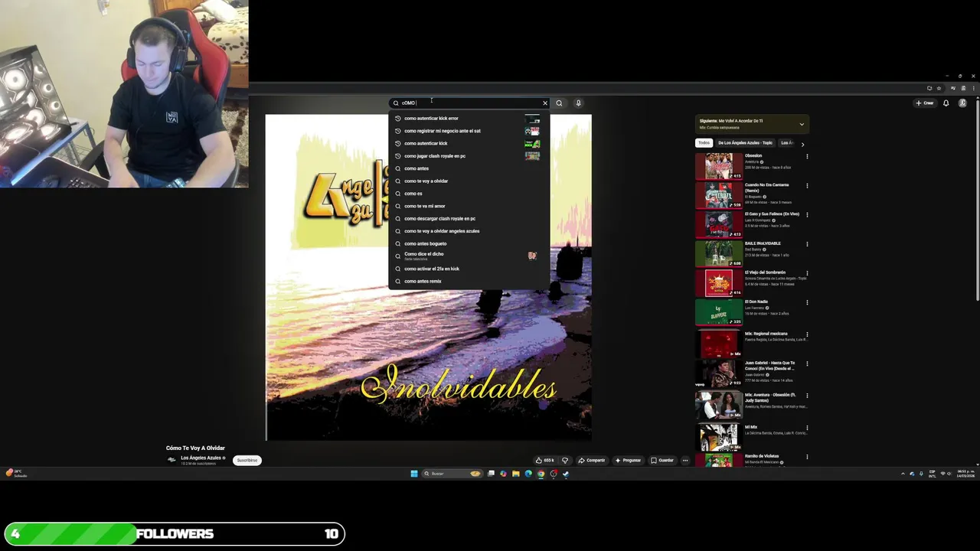Expand the Siguiente mix queue chevron

pyautogui.click(x=802, y=124)
